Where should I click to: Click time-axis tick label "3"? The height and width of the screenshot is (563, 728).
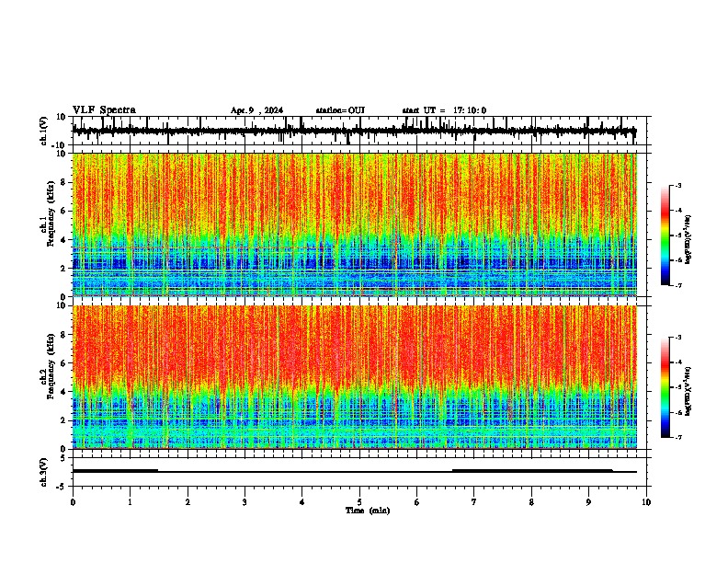point(245,502)
